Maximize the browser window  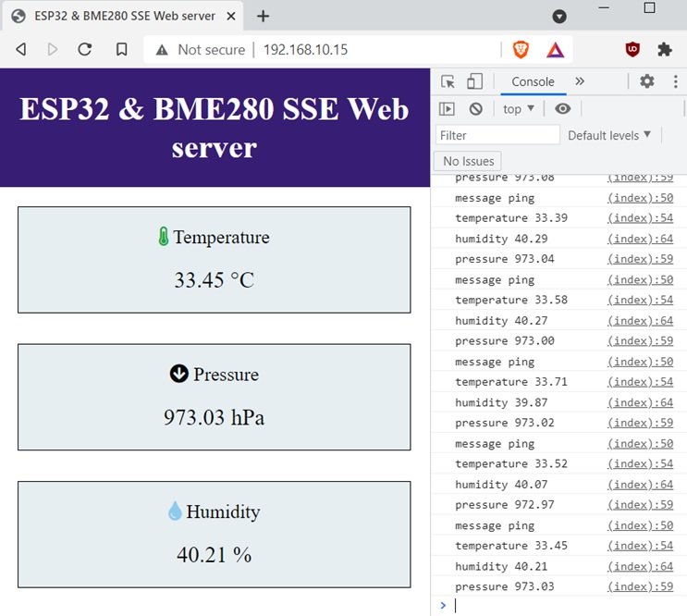pos(649,7)
